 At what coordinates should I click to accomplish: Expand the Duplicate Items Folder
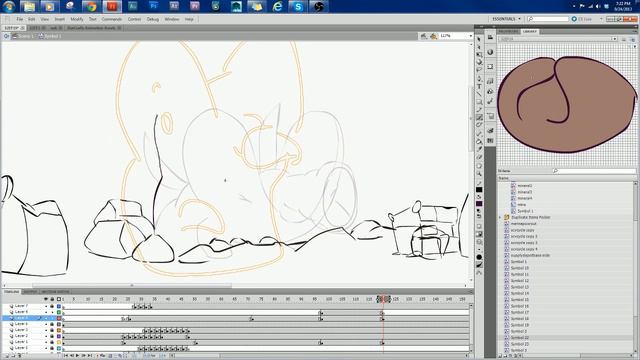(501, 218)
